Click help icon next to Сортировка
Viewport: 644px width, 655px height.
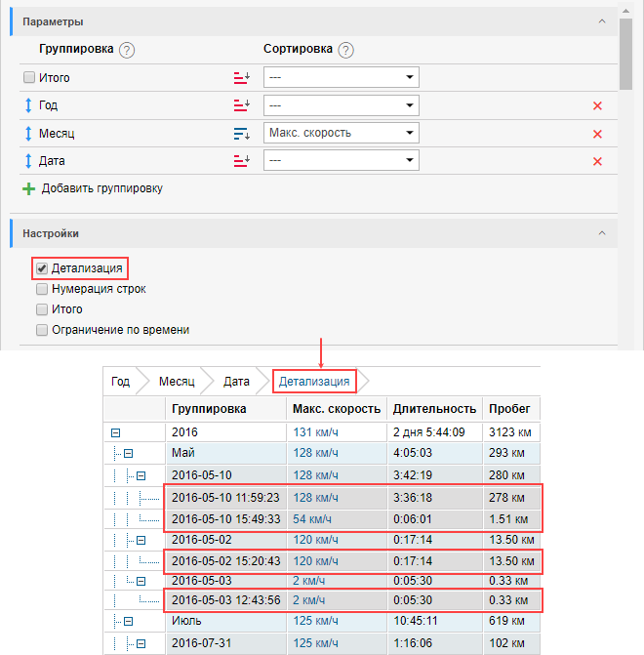[345, 50]
